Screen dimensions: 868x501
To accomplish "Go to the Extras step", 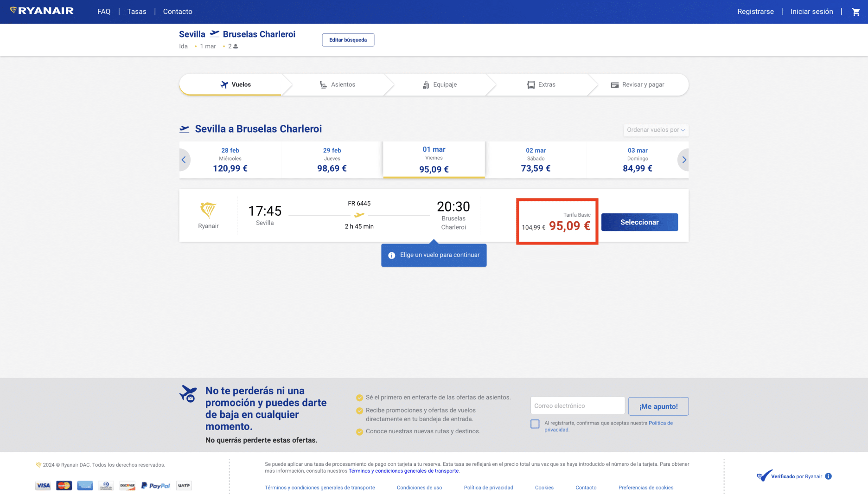I will (541, 84).
